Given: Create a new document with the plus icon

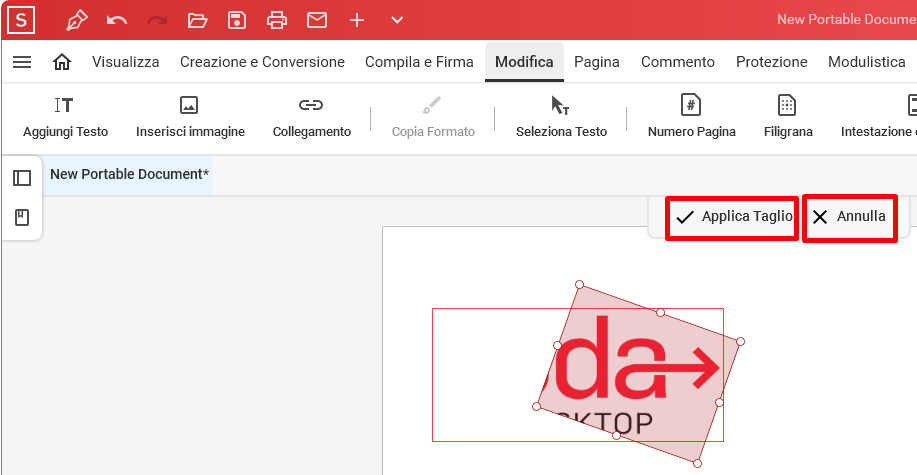Looking at the screenshot, I should [x=357, y=20].
